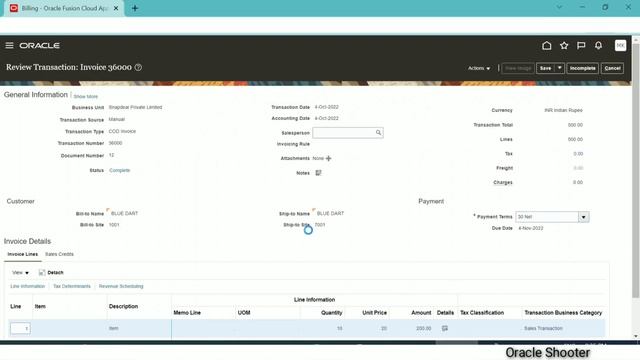Screen dimensions: 640x360
Task: Click the Transaction Source Manual value
Action: coord(117,120)
